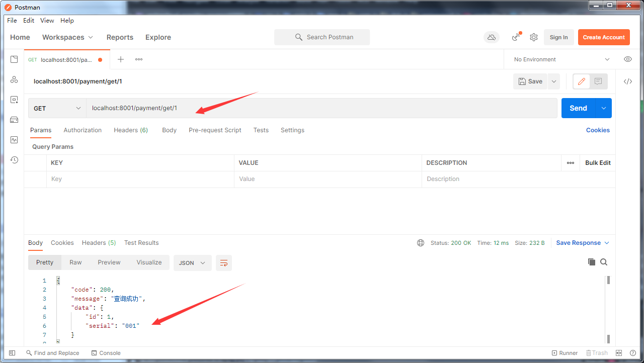The height and width of the screenshot is (363, 644).
Task: Open Trash from status bar
Action: pos(597,353)
